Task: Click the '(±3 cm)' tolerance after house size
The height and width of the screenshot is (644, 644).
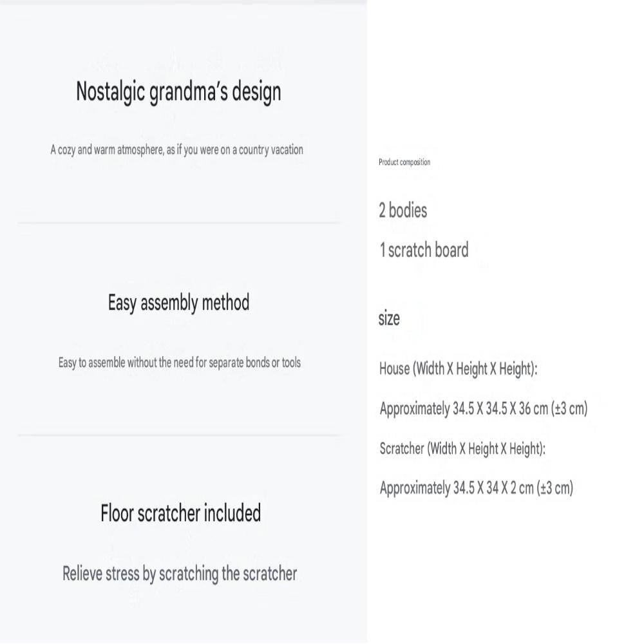Action: (x=570, y=409)
